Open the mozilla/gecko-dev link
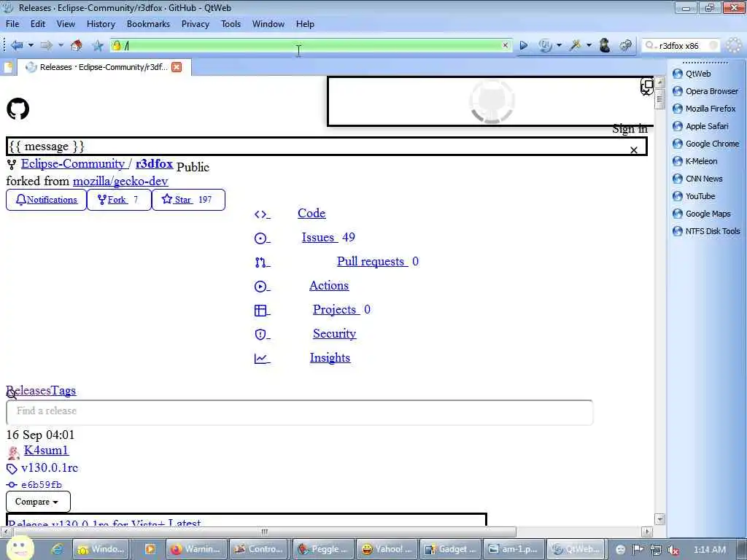Viewport: 747px width, 560px height. coord(120,182)
